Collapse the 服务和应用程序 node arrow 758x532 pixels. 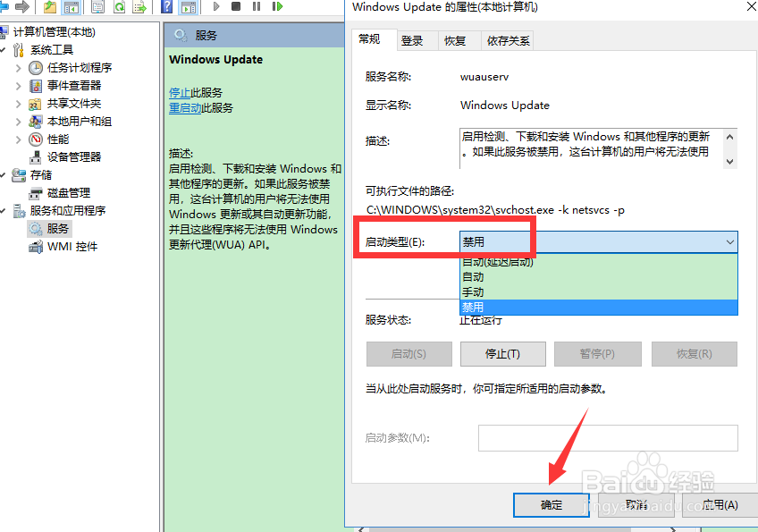point(3,211)
